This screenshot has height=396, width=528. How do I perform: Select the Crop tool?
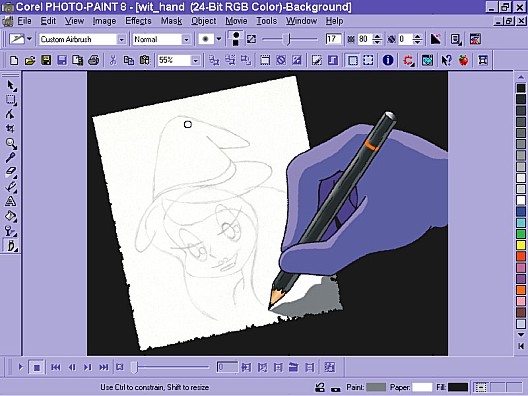tap(11, 129)
